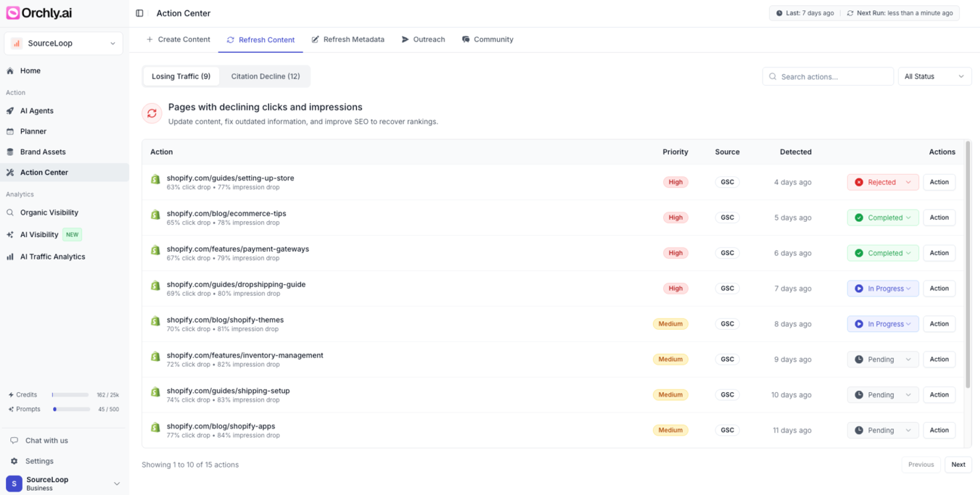Click the Organic Visibility search icon

pos(10,213)
